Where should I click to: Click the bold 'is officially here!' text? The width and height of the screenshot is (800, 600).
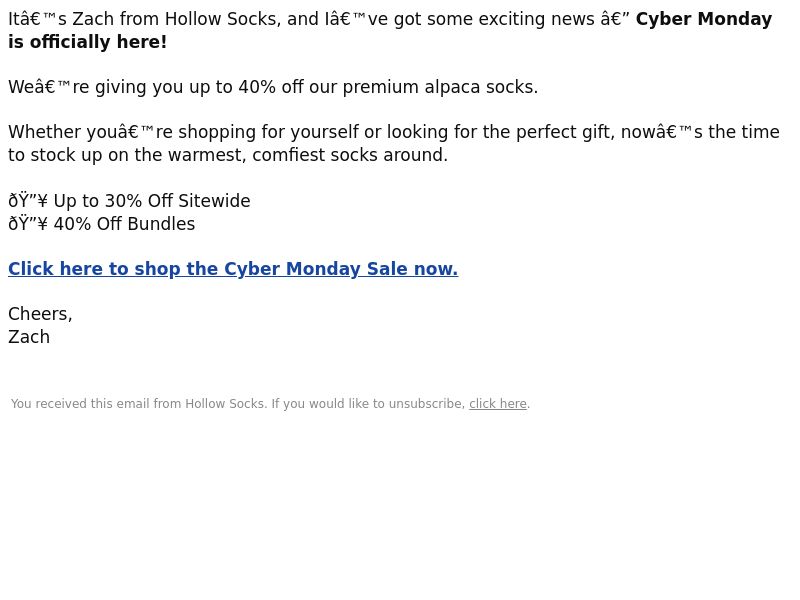tap(88, 42)
